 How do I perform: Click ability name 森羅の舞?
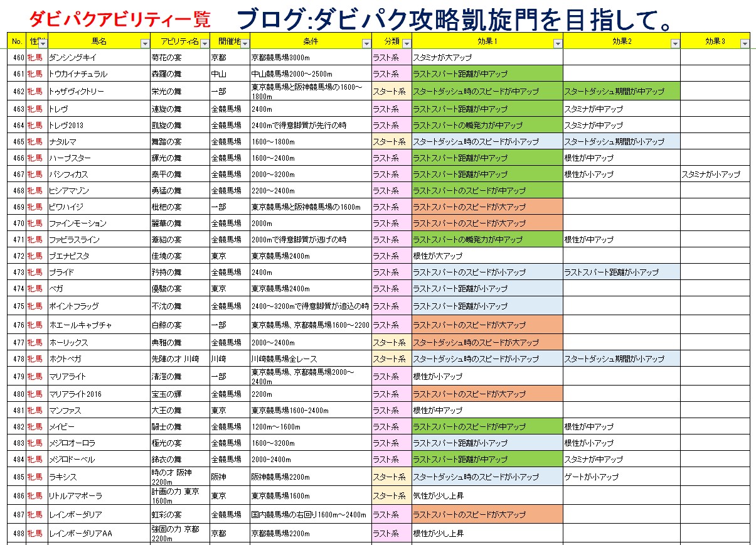click(x=166, y=73)
